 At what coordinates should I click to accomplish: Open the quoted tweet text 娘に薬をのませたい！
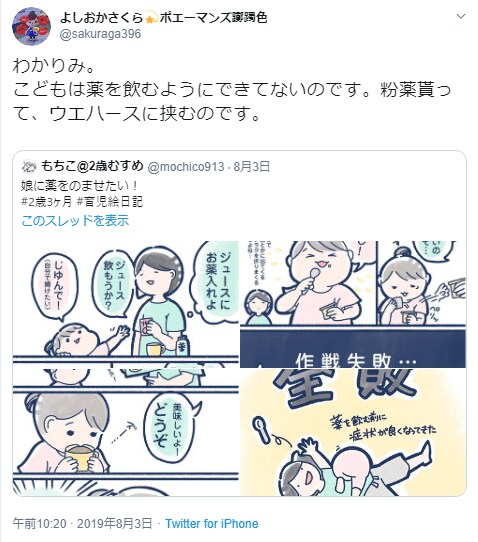79,186
